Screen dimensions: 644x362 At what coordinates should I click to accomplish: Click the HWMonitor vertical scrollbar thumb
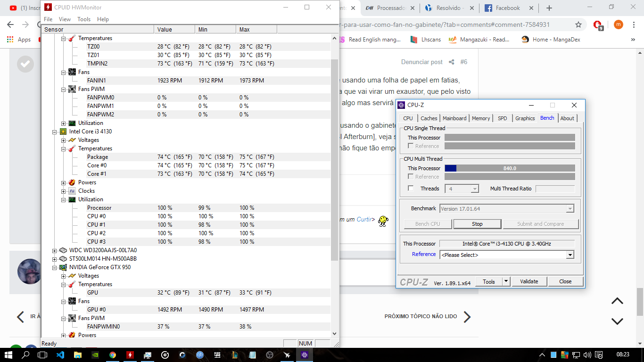(335, 160)
